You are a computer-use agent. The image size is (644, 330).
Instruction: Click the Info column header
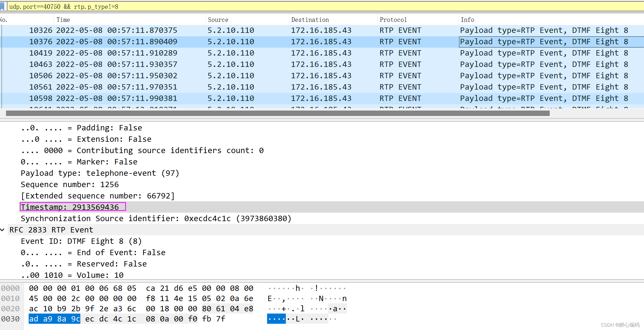[x=467, y=19]
